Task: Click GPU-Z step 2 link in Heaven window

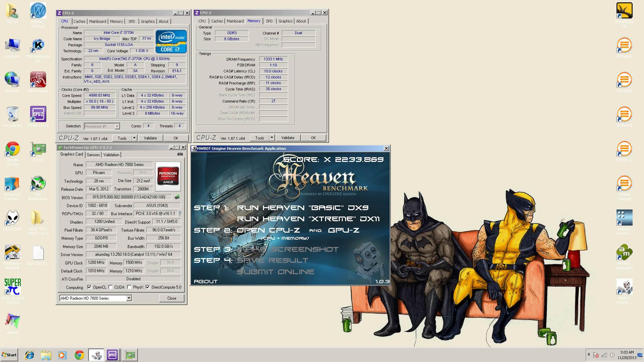Action: point(343,230)
